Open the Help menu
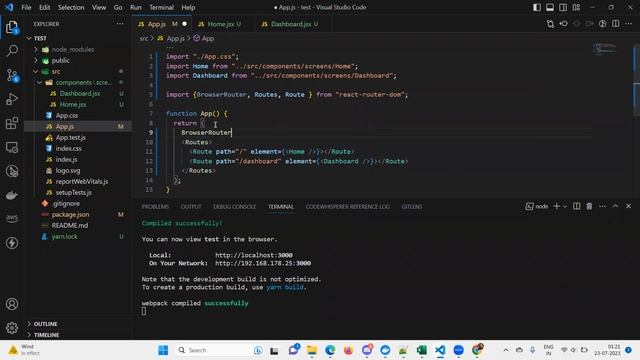Screen dimensions: 640x360 click(188, 7)
